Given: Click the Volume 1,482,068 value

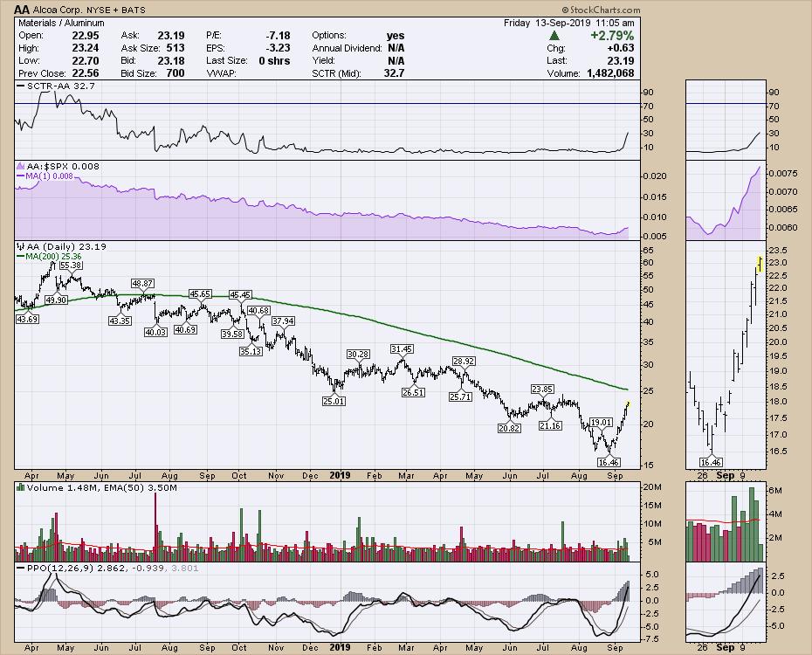Looking at the screenshot, I should click(x=610, y=73).
